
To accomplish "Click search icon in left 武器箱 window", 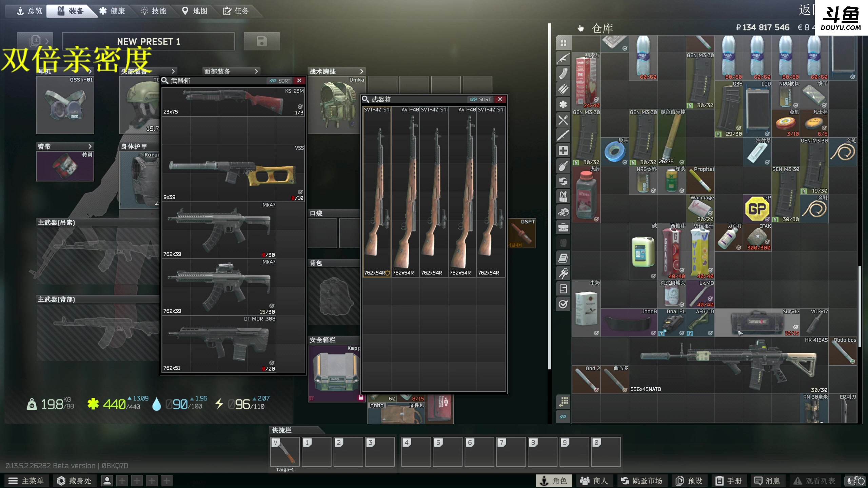I will tap(165, 81).
